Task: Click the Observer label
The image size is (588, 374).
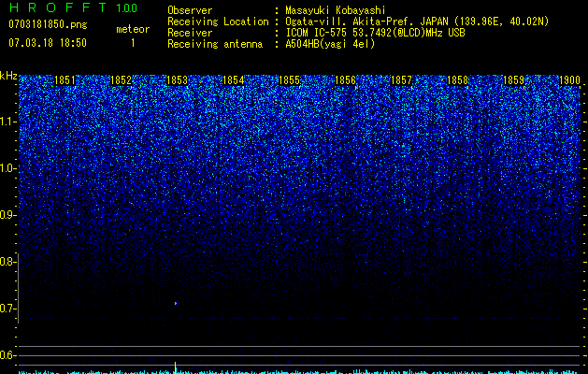Action: [x=190, y=10]
